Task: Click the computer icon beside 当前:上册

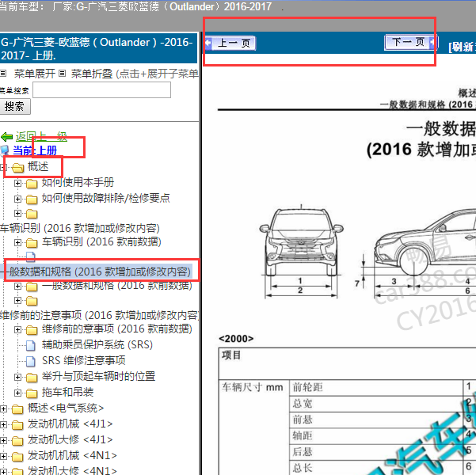Action: 5,150
